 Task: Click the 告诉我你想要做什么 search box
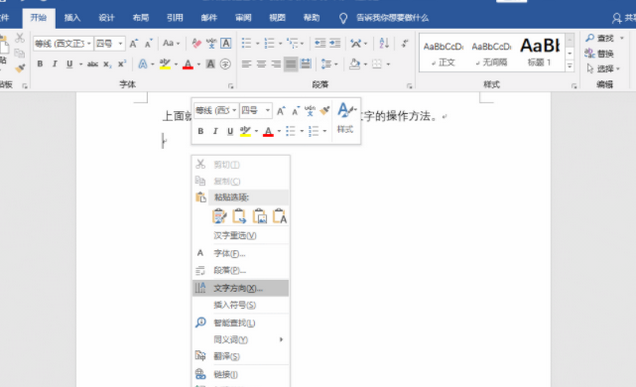point(392,18)
